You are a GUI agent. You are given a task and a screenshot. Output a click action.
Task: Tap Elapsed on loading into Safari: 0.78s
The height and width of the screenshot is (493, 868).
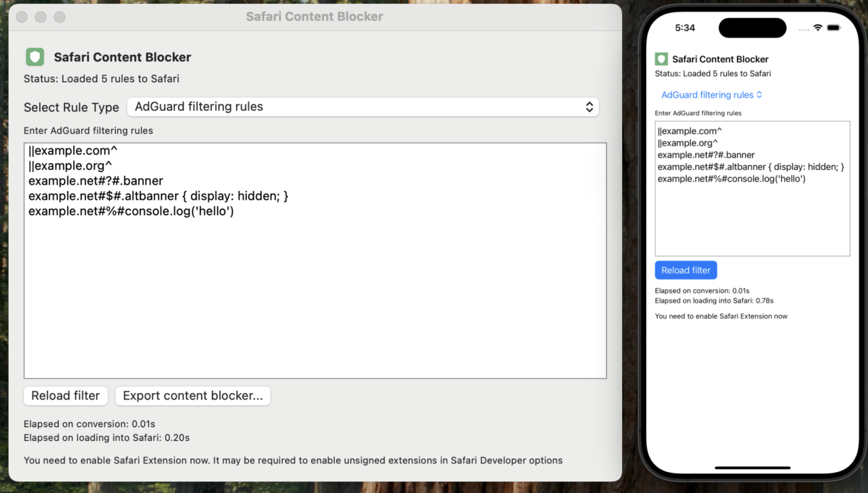tap(714, 300)
